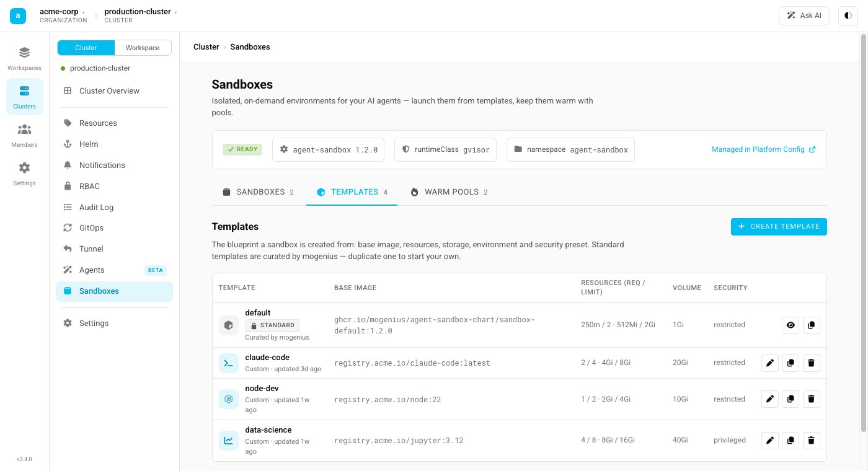The image size is (868, 471).
Task: Open the Audit Log page
Action: coord(114,208)
